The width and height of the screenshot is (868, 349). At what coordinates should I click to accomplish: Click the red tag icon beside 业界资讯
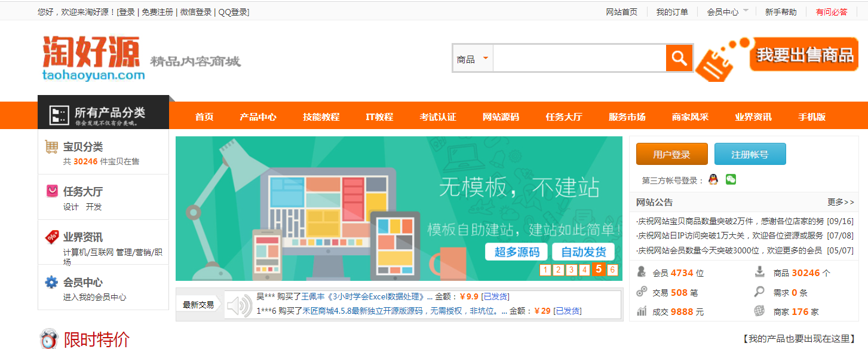tap(52, 237)
